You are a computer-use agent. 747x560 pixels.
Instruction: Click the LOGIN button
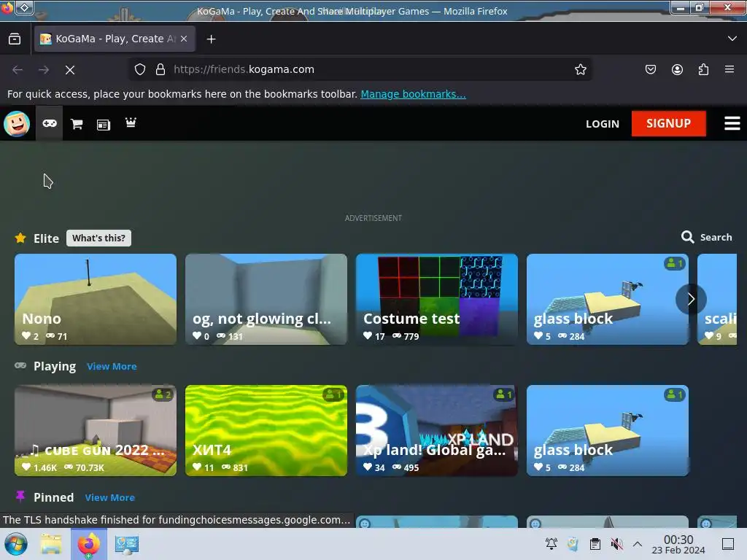click(x=602, y=124)
